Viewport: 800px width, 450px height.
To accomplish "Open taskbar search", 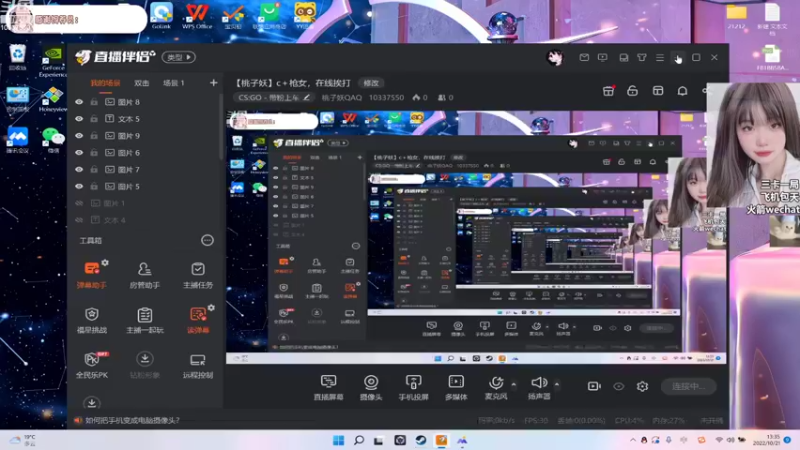I will (x=359, y=440).
